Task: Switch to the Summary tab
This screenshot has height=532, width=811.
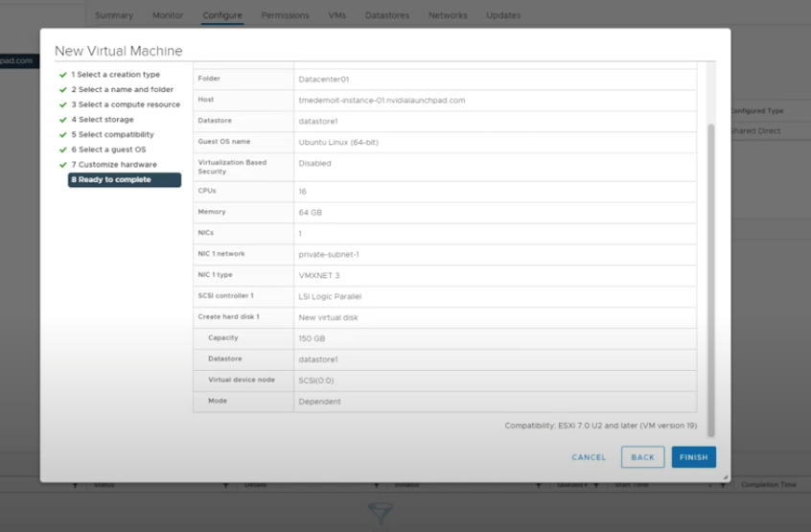Action: (114, 15)
